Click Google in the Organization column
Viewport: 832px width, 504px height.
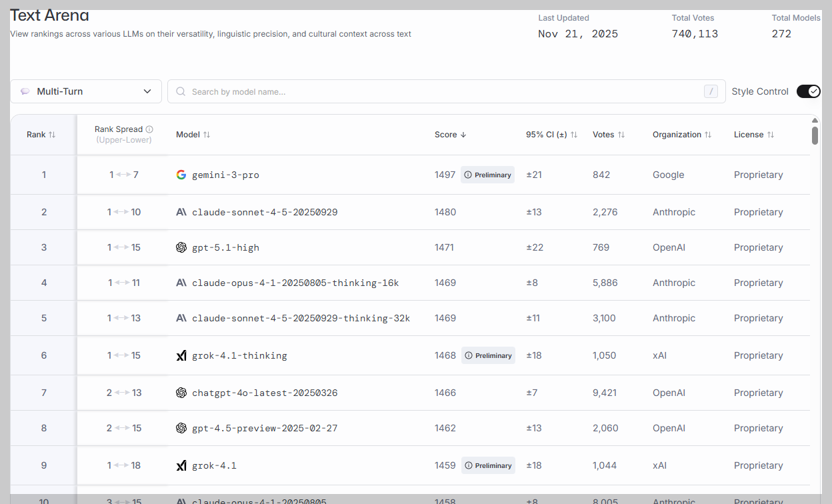pos(668,175)
